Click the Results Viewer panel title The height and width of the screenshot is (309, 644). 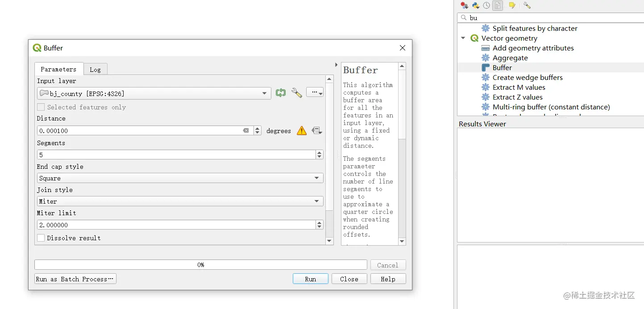coord(482,124)
